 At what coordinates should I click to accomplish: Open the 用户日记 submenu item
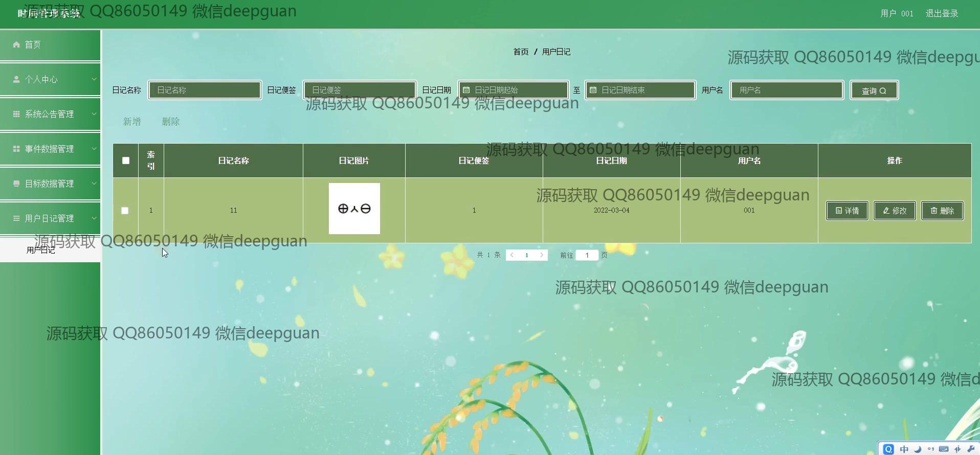click(x=41, y=250)
